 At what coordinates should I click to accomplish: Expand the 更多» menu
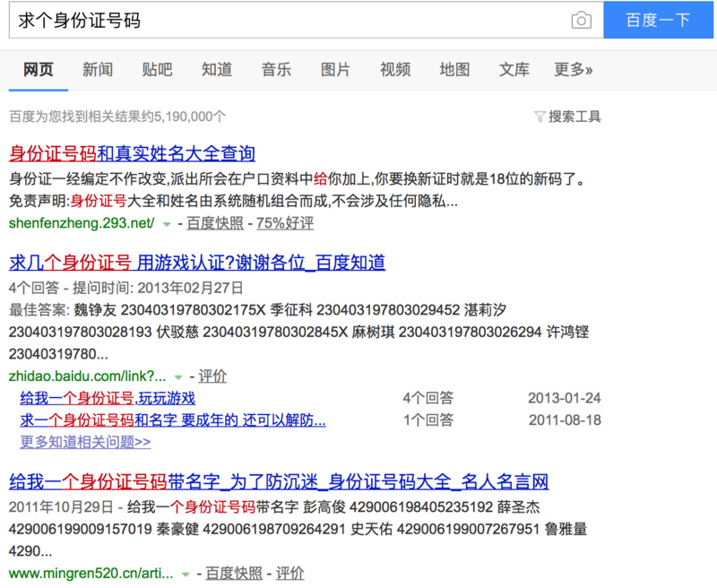click(574, 69)
